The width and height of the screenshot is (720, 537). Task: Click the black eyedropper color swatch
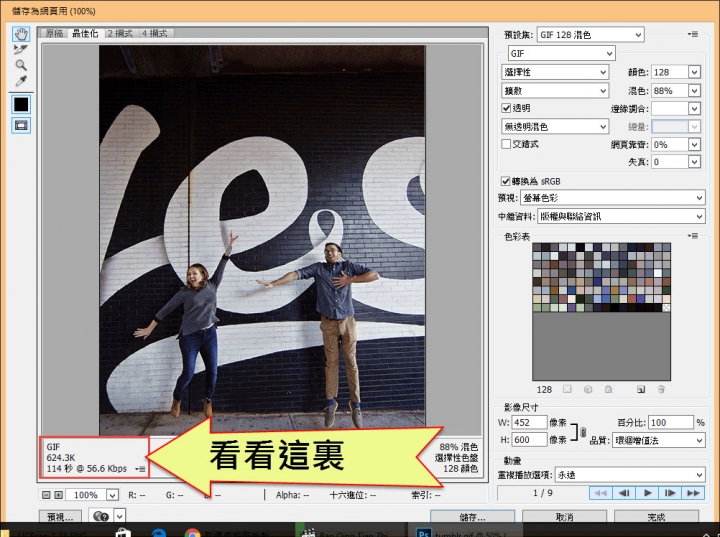pos(21,105)
